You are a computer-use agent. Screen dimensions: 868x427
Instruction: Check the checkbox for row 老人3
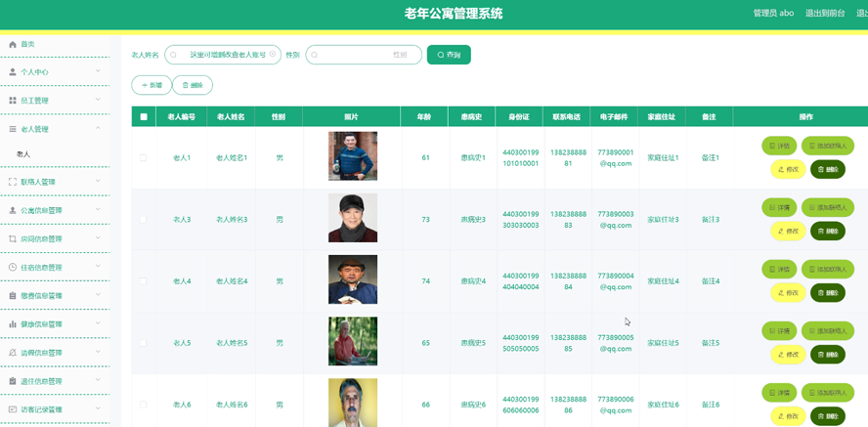pos(144,220)
